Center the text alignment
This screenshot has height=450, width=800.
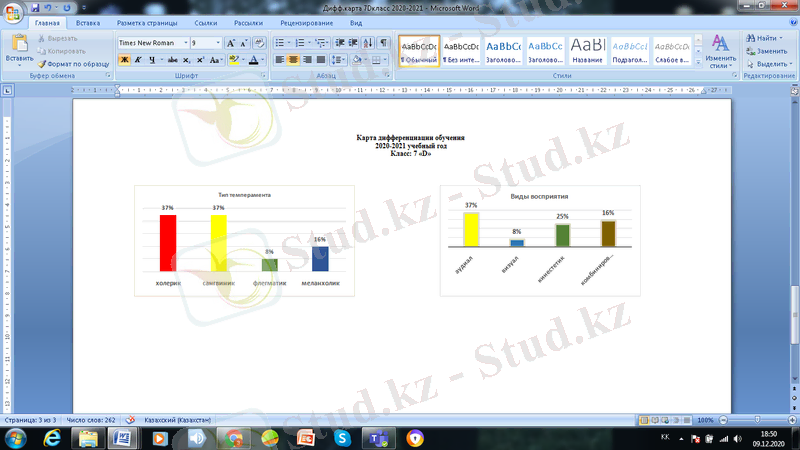[x=293, y=60]
